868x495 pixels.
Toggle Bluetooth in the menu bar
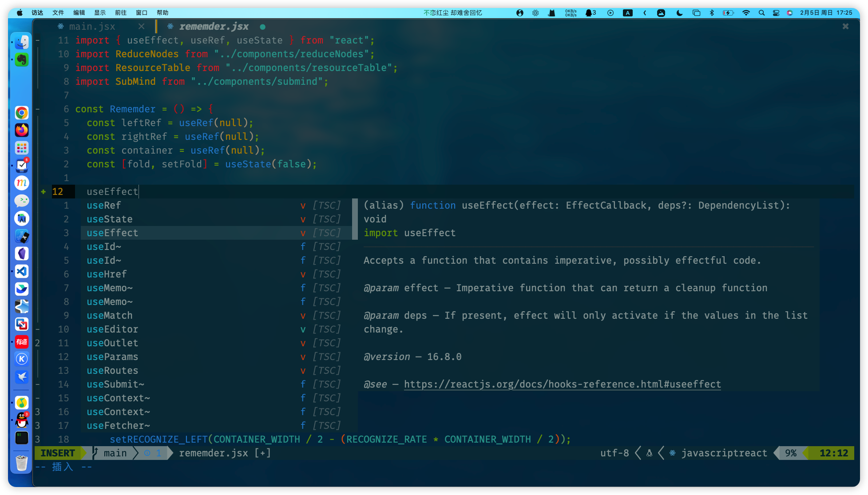[x=712, y=13]
